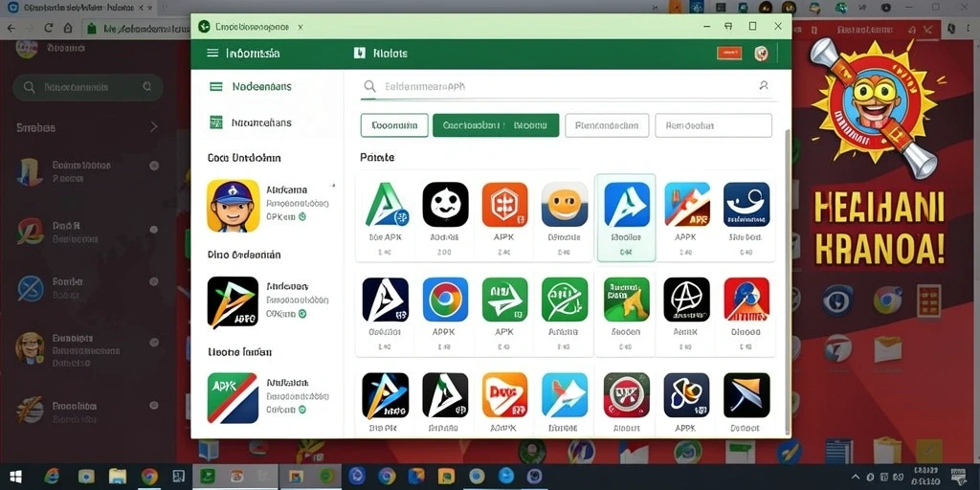980x490 pixels.
Task: Open the black app with circled white A
Action: (x=686, y=300)
